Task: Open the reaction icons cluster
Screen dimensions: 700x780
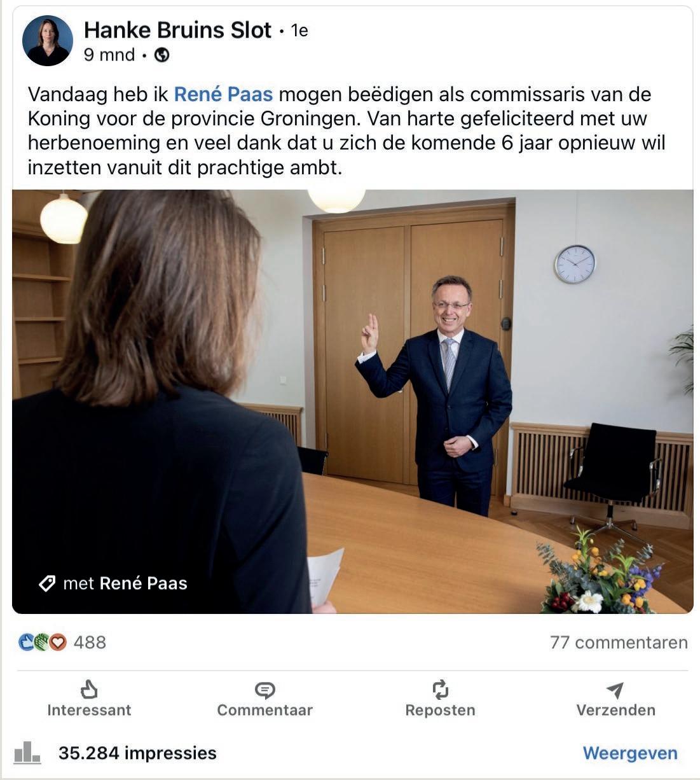Action: tap(43, 643)
